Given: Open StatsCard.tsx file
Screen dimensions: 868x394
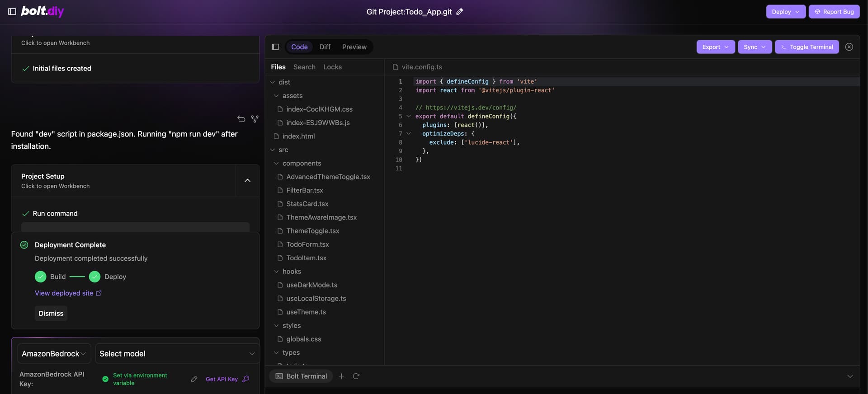Looking at the screenshot, I should tap(324, 204).
